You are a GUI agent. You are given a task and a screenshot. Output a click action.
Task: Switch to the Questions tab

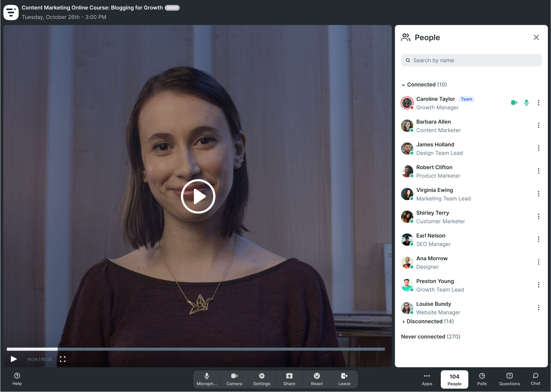(509, 379)
